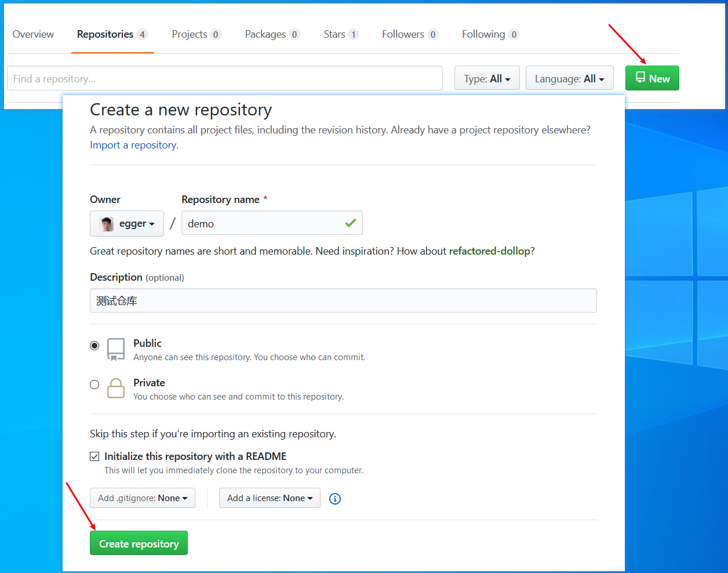Click the Public label text
The height and width of the screenshot is (573, 728).
point(147,343)
